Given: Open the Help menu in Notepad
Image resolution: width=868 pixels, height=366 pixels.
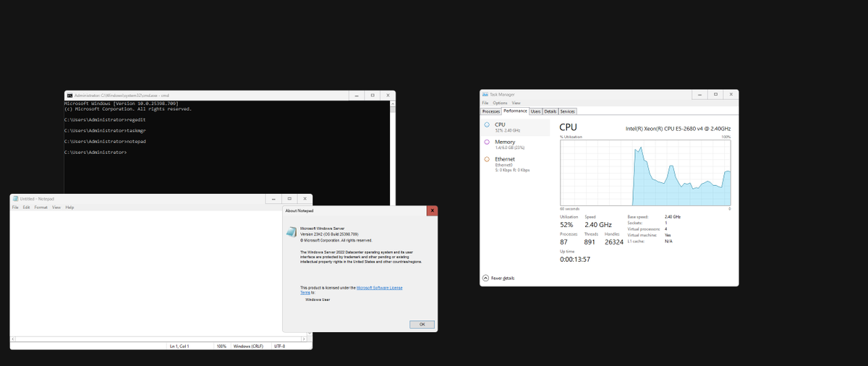Looking at the screenshot, I should [x=70, y=208].
